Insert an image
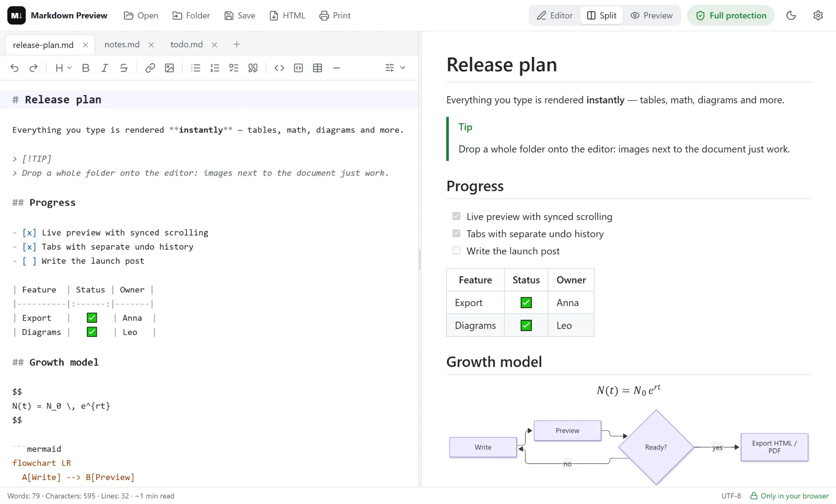This screenshot has height=504, width=836. tap(169, 68)
